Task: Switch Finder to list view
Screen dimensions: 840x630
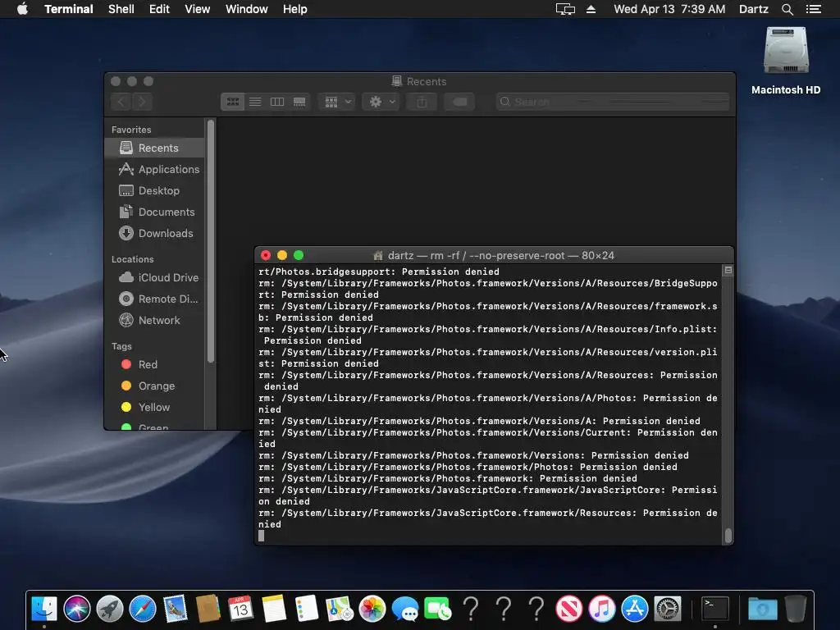Action: point(255,102)
